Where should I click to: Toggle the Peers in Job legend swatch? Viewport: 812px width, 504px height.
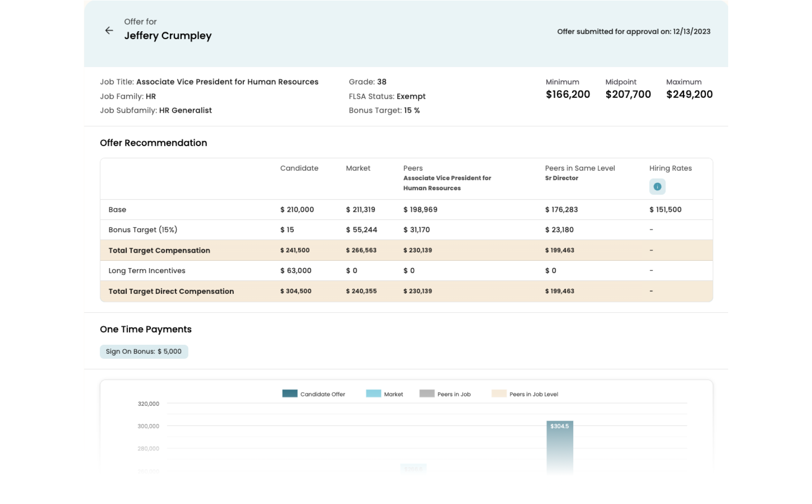[x=426, y=394]
